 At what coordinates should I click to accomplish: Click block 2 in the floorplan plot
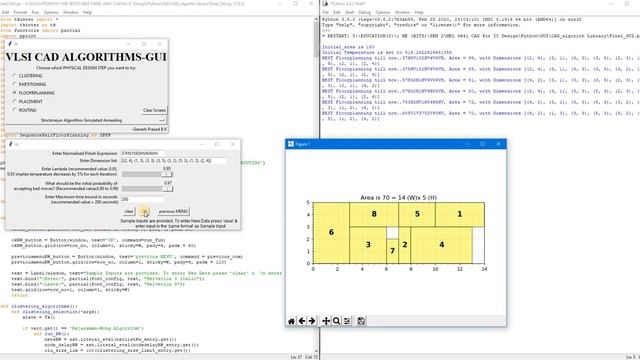(404, 245)
